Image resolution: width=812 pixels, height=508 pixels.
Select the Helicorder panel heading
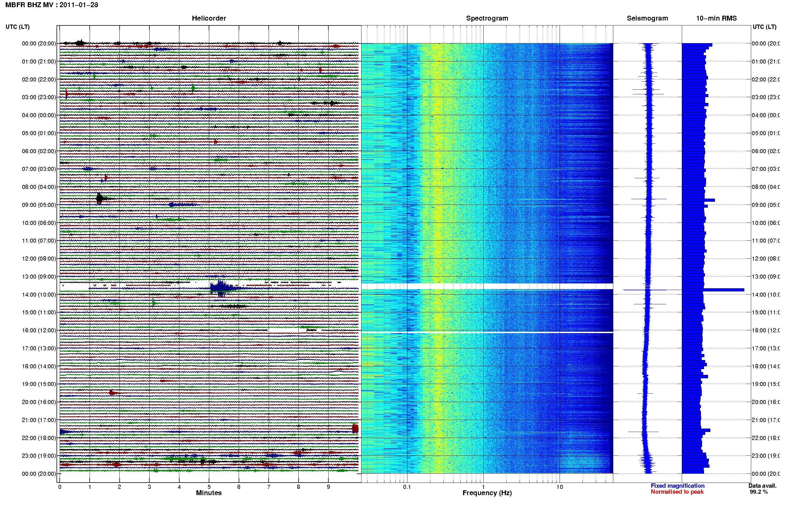coord(209,18)
